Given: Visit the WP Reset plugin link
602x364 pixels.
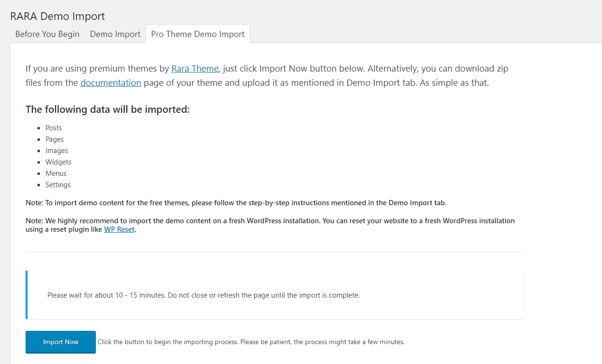Looking at the screenshot, I should coord(119,230).
